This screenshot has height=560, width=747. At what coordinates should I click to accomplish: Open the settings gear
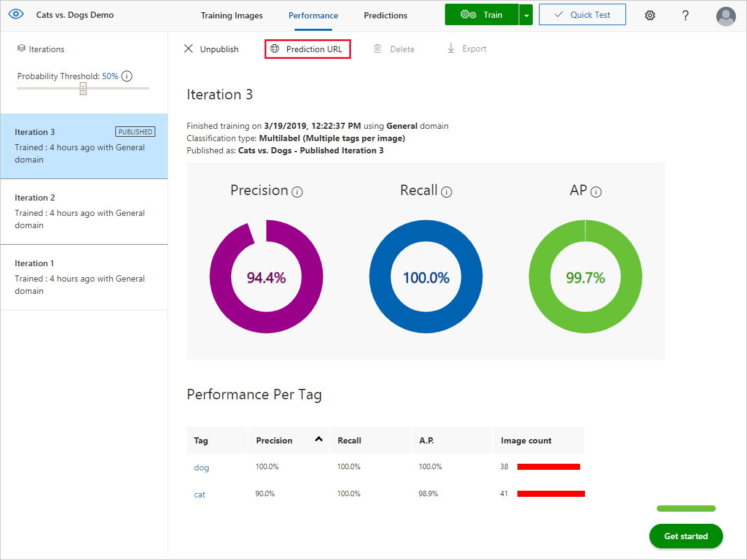click(x=650, y=15)
